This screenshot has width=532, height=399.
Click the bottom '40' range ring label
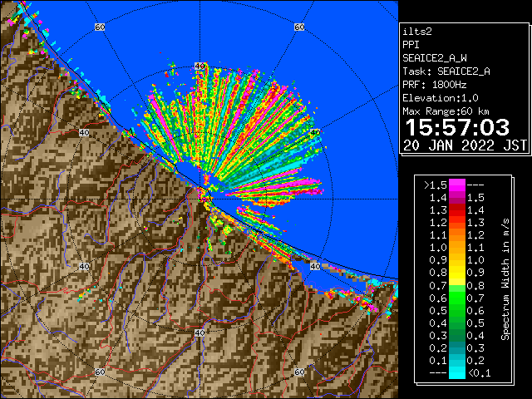tap(199, 332)
